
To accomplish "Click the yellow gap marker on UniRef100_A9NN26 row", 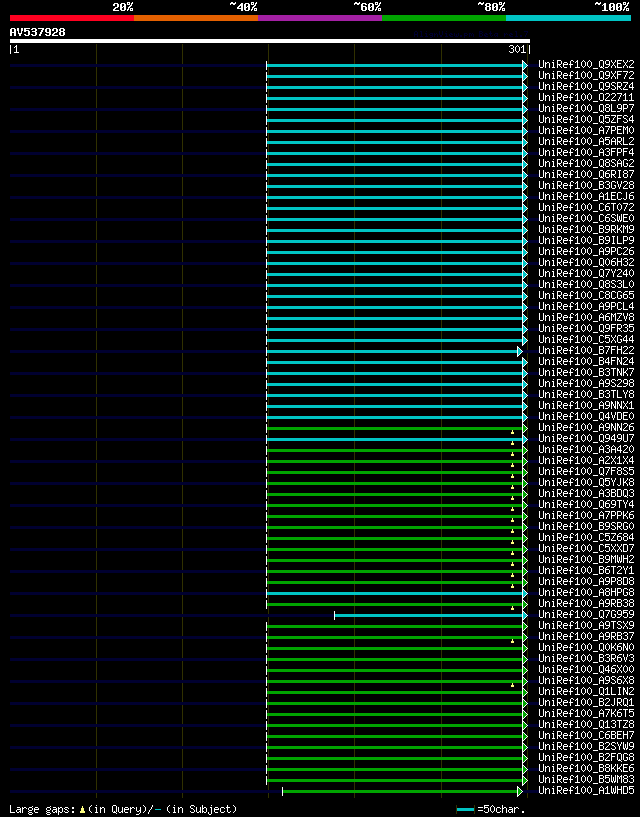I will point(512,432).
